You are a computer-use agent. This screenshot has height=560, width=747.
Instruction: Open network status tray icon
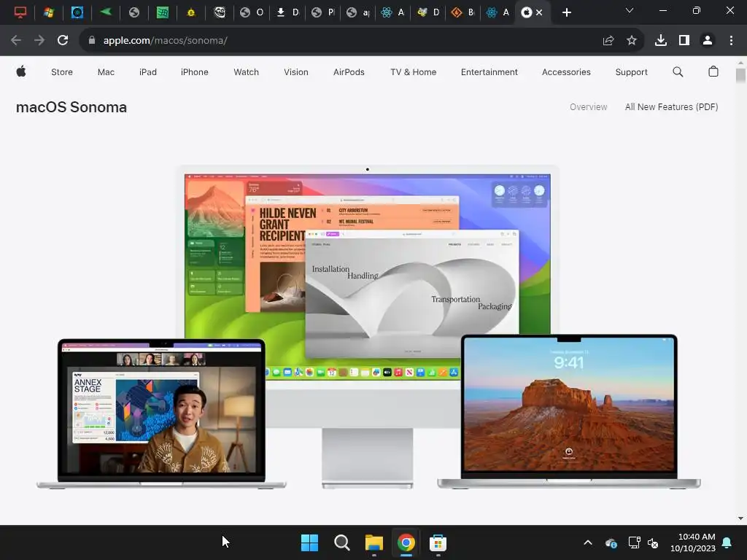tap(634, 542)
